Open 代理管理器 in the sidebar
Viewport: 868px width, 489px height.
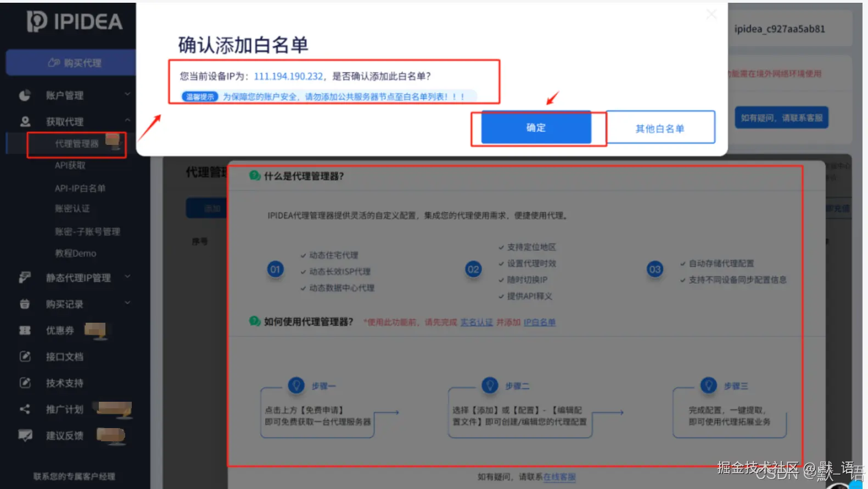point(76,144)
